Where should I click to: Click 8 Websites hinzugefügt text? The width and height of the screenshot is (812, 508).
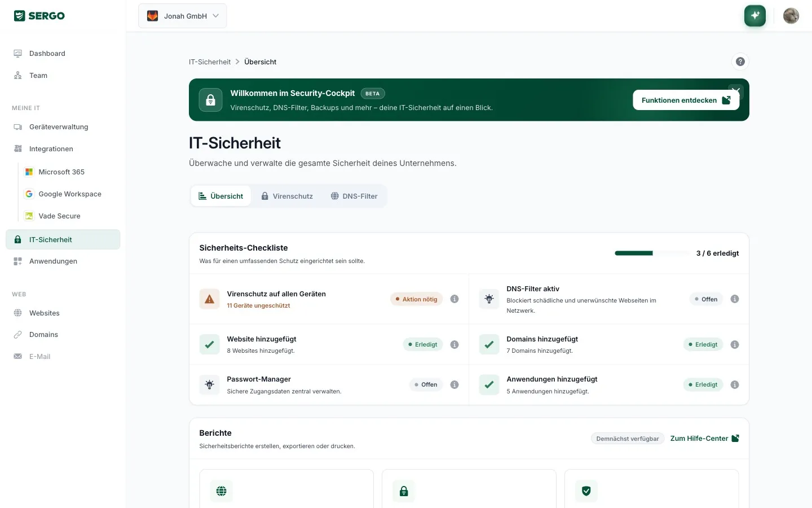[261, 351]
